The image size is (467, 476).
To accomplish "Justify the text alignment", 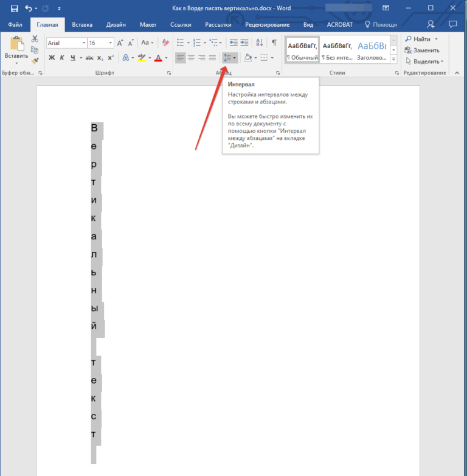I will click(212, 58).
